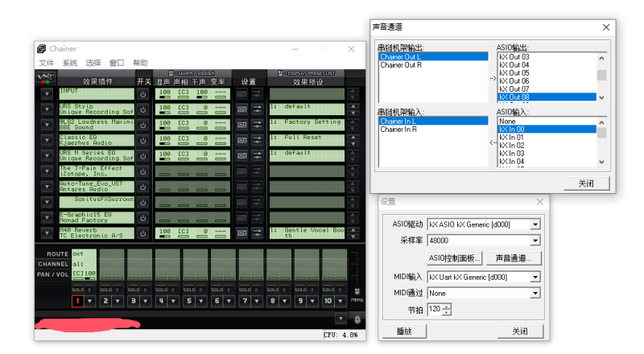The height and width of the screenshot is (354, 644).
Task: Open dropdown arrow next to channel 10
Action: [340, 301]
